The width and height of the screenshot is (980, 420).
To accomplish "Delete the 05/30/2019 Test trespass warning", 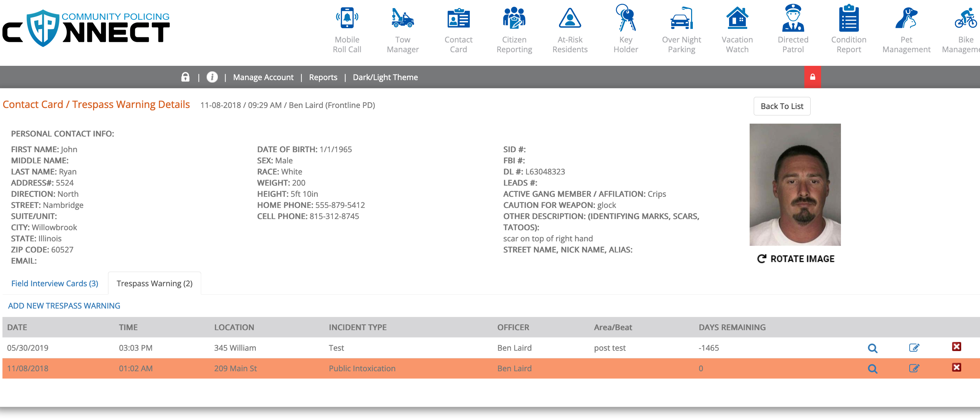I will click(956, 346).
